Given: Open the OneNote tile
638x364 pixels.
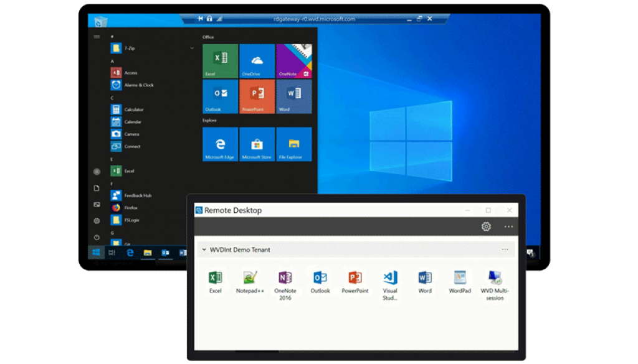Looking at the screenshot, I should pyautogui.click(x=294, y=61).
